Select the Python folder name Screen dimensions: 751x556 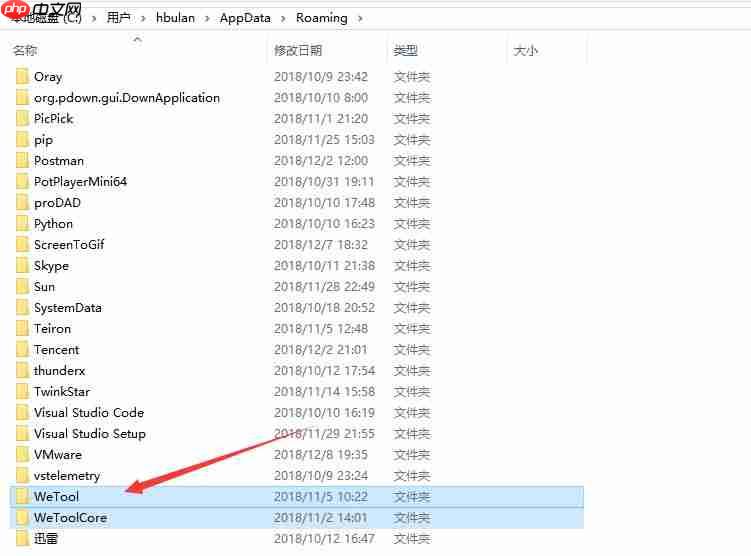tap(53, 224)
